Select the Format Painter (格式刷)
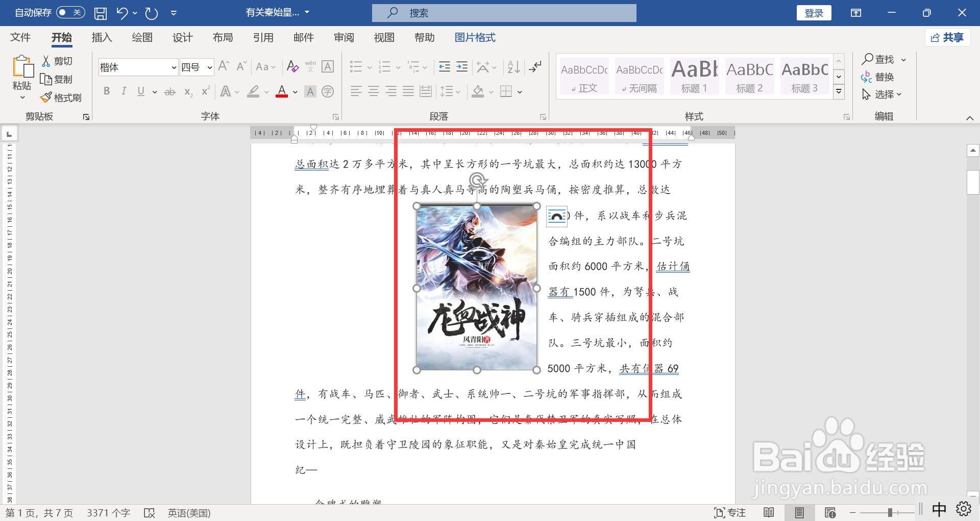The height and width of the screenshot is (521, 980). [x=61, y=98]
